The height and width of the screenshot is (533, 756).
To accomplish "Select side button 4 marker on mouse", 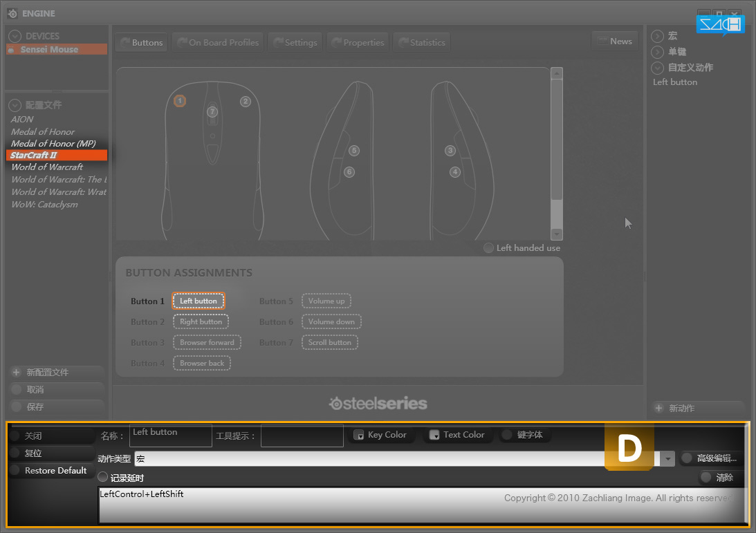I will [454, 172].
